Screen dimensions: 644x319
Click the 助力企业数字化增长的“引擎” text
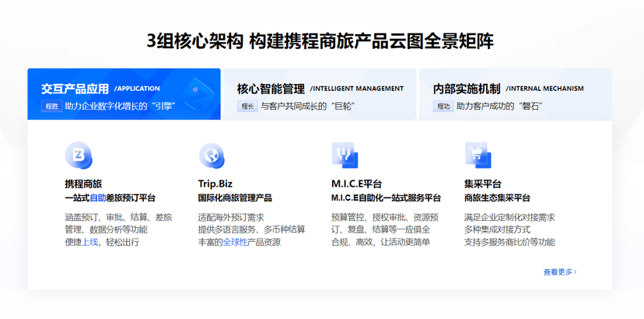[121, 106]
